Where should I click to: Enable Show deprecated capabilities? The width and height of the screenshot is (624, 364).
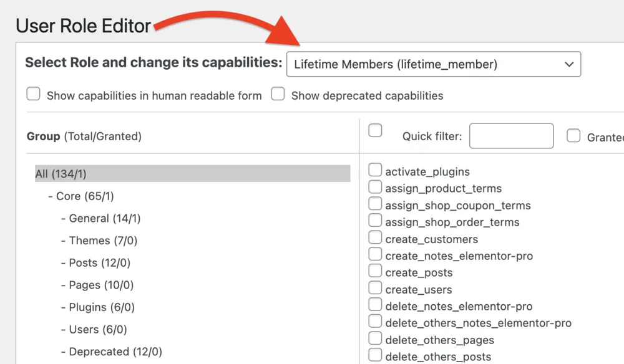pos(278,93)
